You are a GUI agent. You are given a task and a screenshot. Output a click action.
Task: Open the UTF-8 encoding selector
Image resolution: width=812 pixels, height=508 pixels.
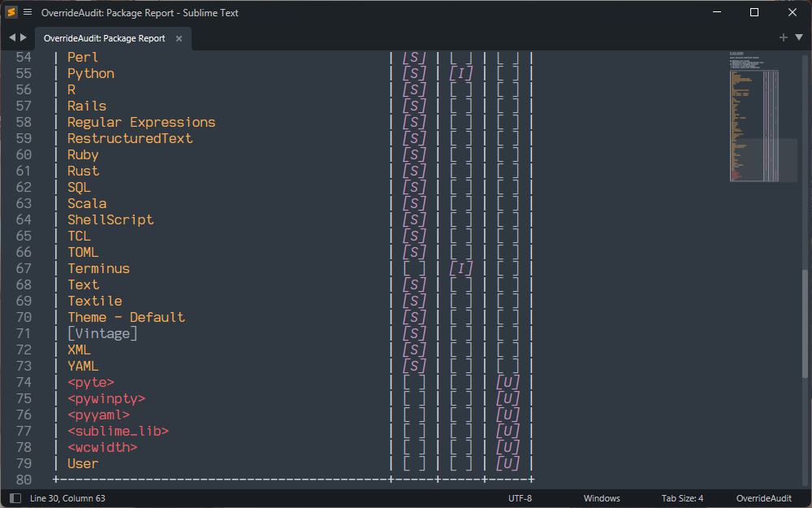[x=520, y=498]
